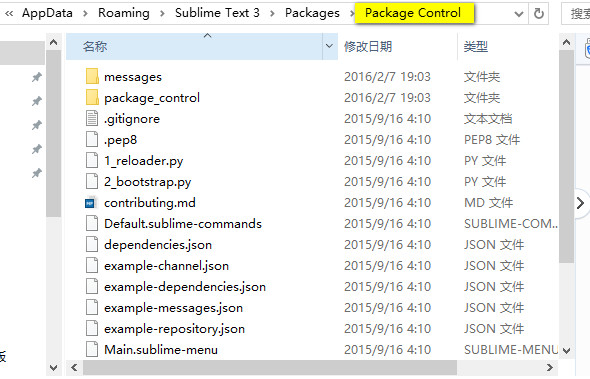Select the package_control folder icon
The image size is (590, 379).
point(92,97)
